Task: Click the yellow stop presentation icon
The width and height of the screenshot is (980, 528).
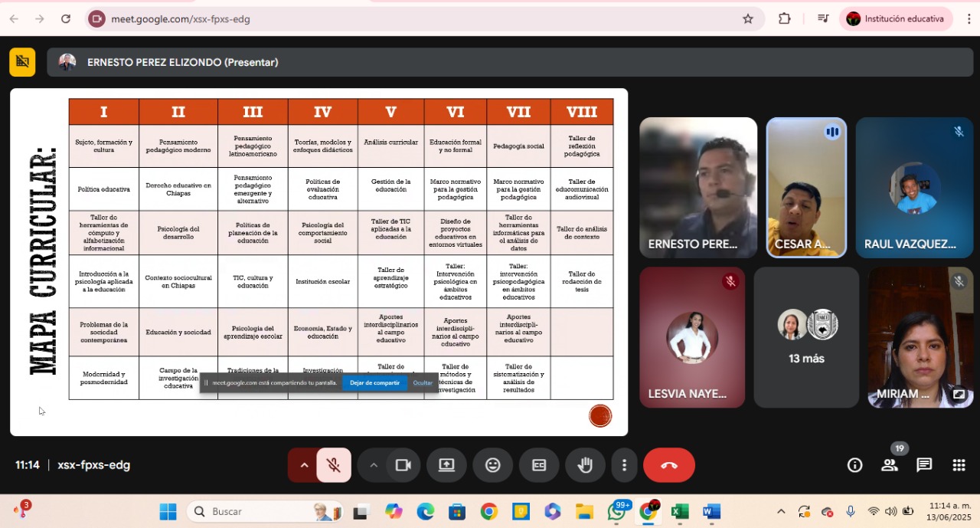Action: 22,62
